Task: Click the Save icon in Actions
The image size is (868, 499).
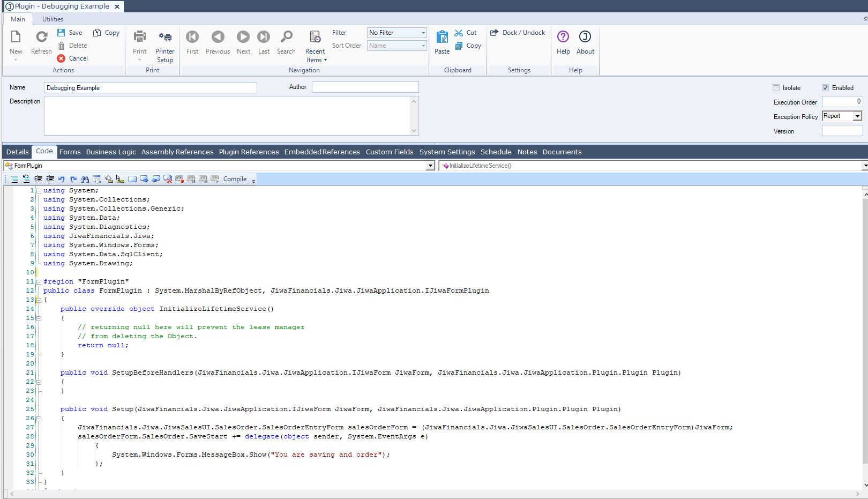Action: pyautogui.click(x=61, y=33)
